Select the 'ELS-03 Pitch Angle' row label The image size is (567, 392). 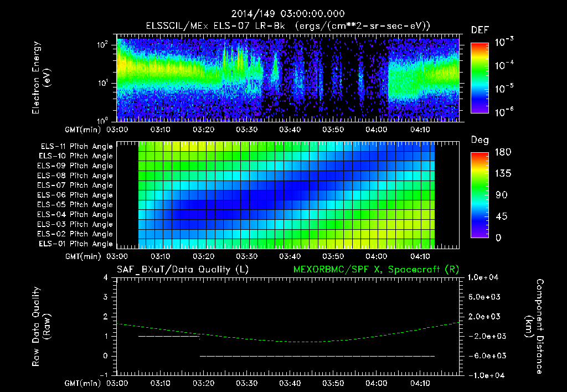tap(75, 224)
